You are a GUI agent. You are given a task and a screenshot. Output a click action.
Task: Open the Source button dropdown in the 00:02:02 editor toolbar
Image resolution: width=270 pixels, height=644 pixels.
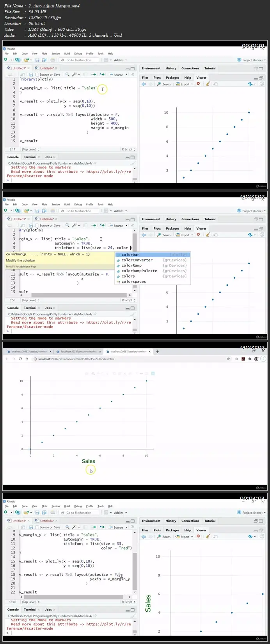[126, 226]
